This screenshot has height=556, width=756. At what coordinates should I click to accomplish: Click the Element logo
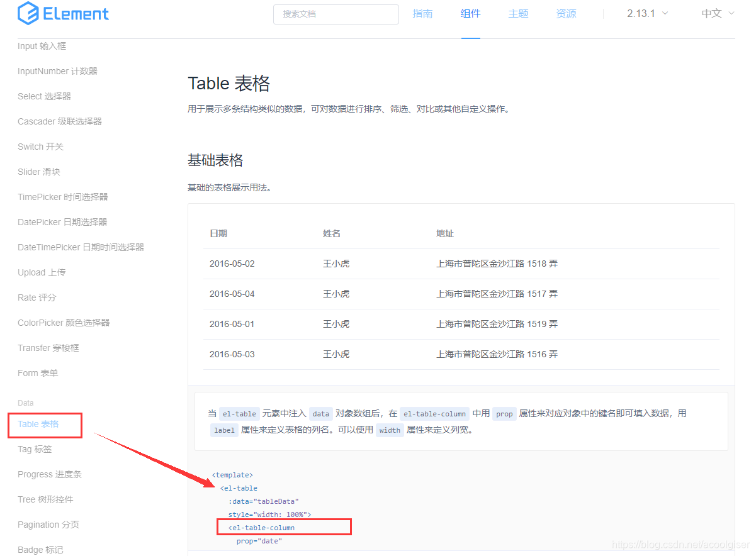(x=63, y=13)
